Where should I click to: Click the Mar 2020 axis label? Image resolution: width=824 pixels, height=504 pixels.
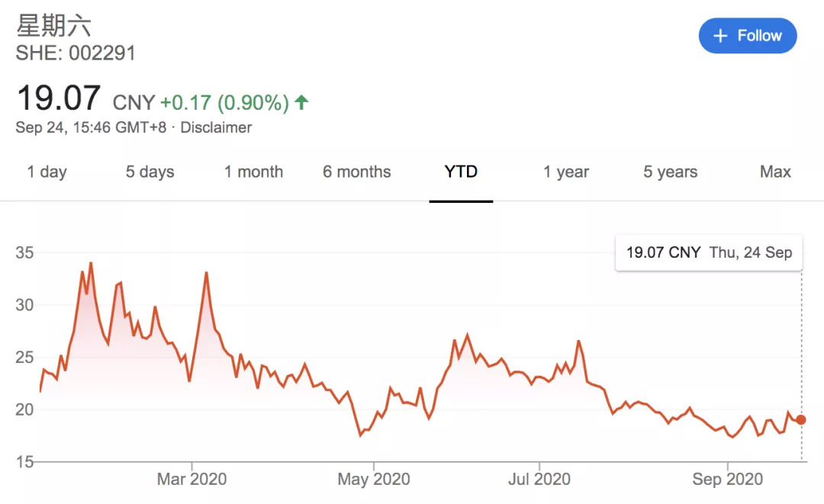[192, 480]
